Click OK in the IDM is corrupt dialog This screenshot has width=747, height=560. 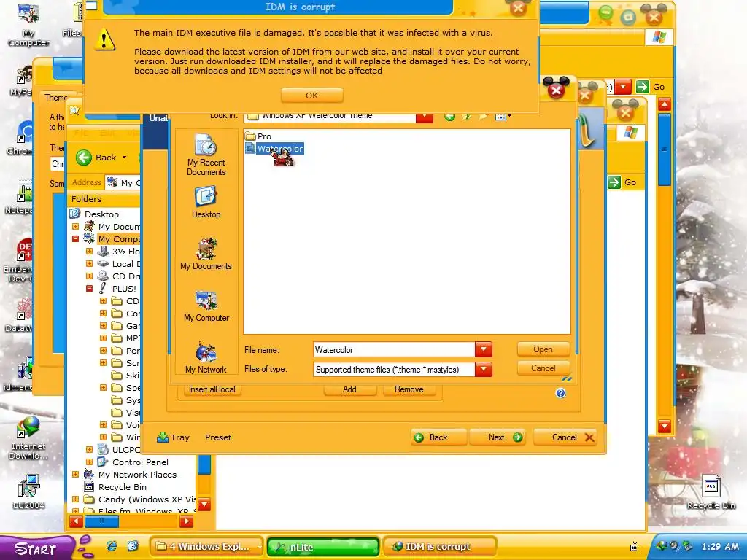(x=311, y=96)
